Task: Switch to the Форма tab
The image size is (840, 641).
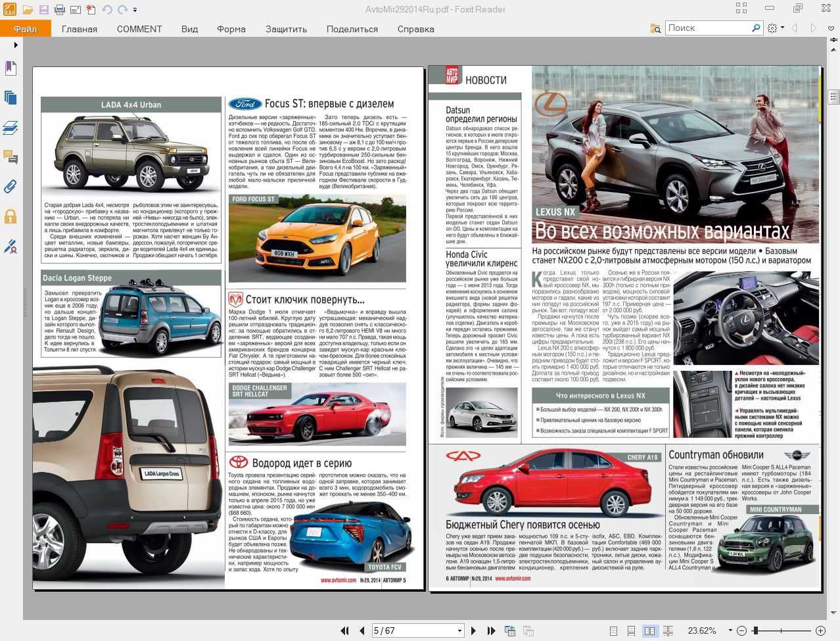Action: click(231, 29)
